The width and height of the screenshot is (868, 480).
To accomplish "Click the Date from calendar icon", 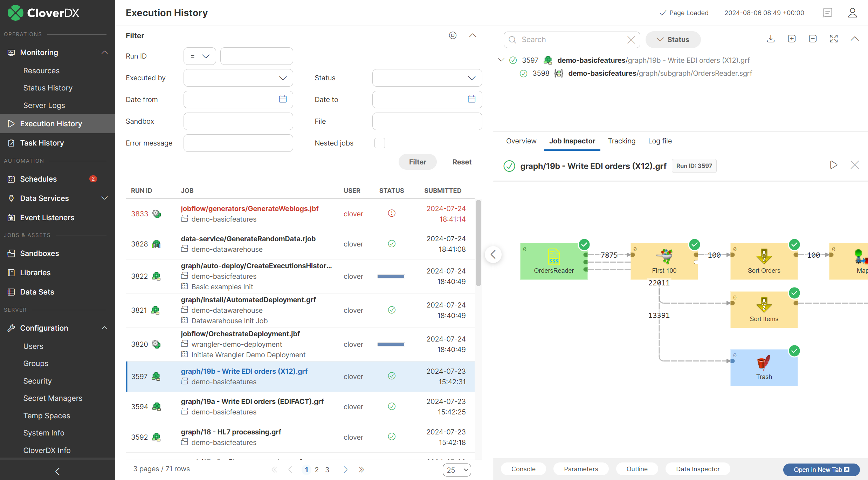I will (x=283, y=99).
